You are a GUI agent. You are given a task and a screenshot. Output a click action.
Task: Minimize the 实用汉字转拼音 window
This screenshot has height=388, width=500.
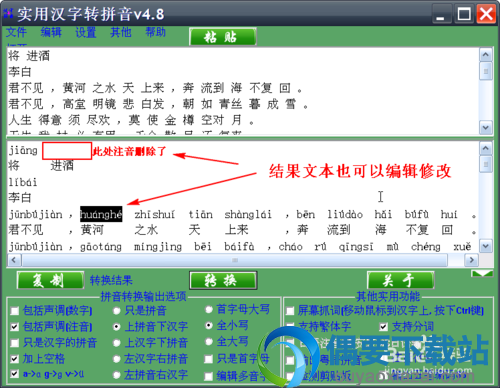441,14
